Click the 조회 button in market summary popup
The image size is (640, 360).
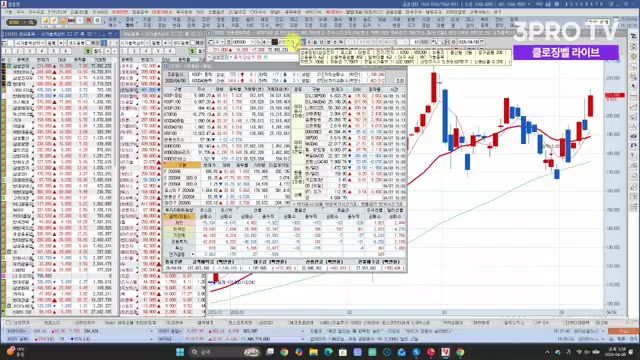tap(400, 81)
